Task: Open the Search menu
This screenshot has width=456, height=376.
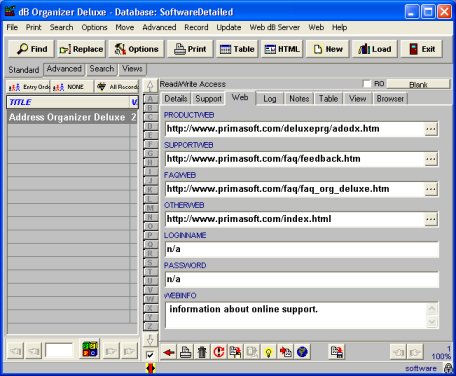Action: tap(61, 27)
